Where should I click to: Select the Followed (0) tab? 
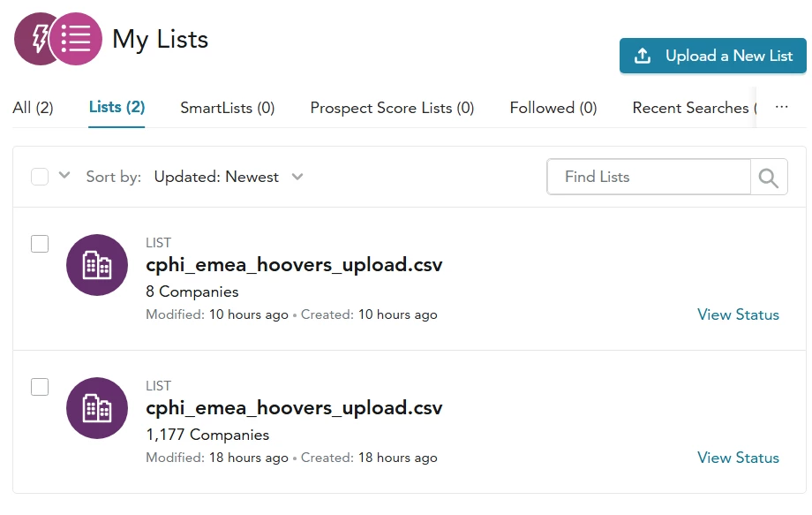click(553, 107)
